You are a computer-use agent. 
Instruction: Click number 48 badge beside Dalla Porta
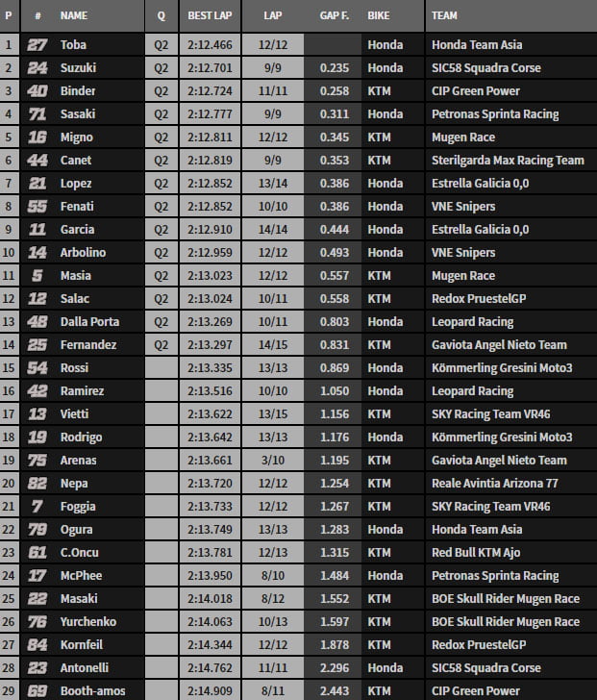click(x=37, y=322)
